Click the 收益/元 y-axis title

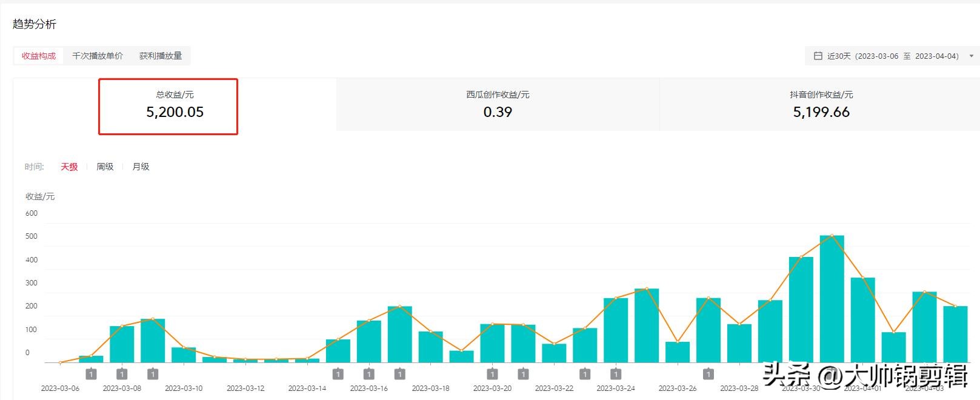(40, 196)
